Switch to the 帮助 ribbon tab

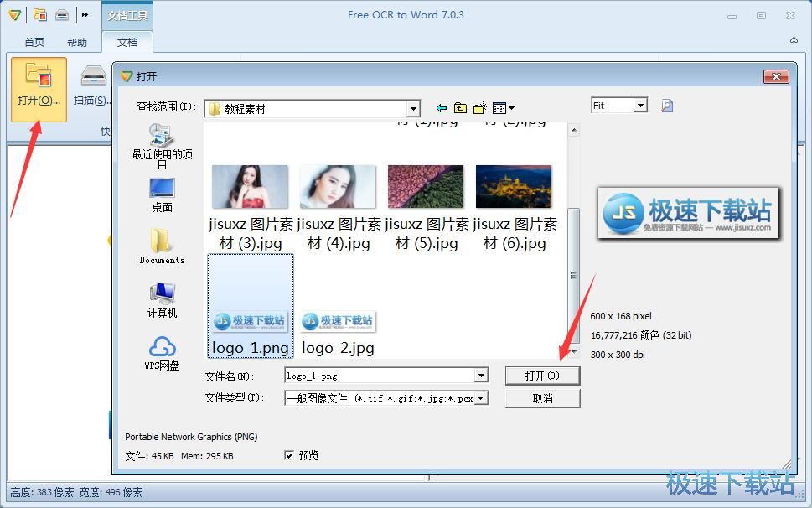click(76, 42)
